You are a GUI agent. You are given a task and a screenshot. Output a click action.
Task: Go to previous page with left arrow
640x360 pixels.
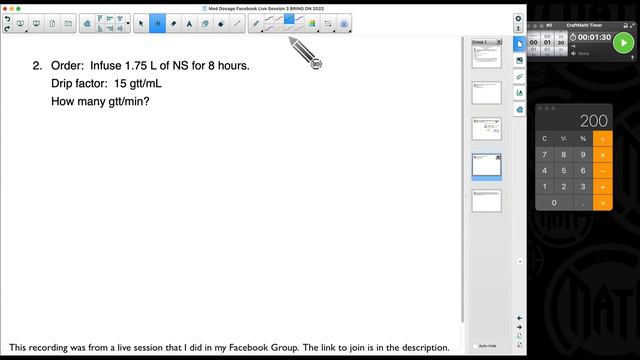click(519, 318)
